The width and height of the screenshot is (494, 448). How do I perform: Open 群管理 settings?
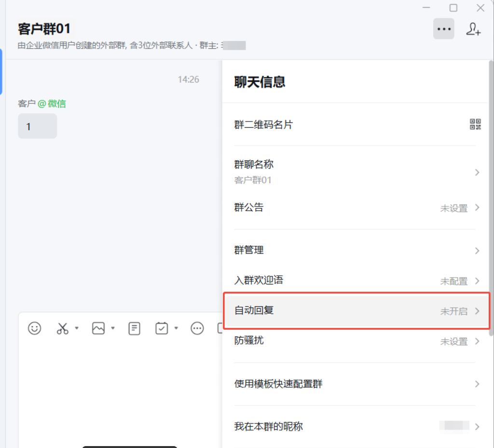(x=355, y=250)
